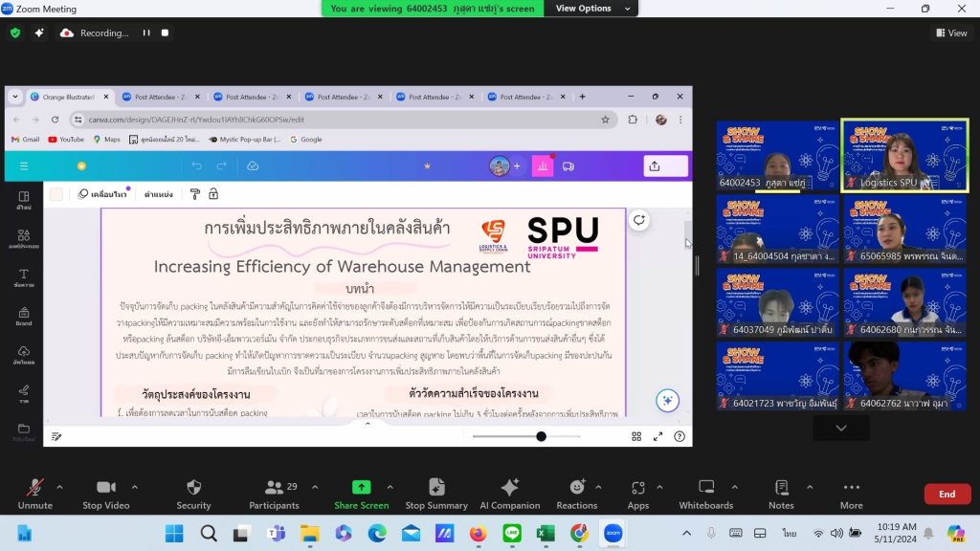
Task: Open the Position (ตำแหน่ง) option
Action: click(x=159, y=194)
